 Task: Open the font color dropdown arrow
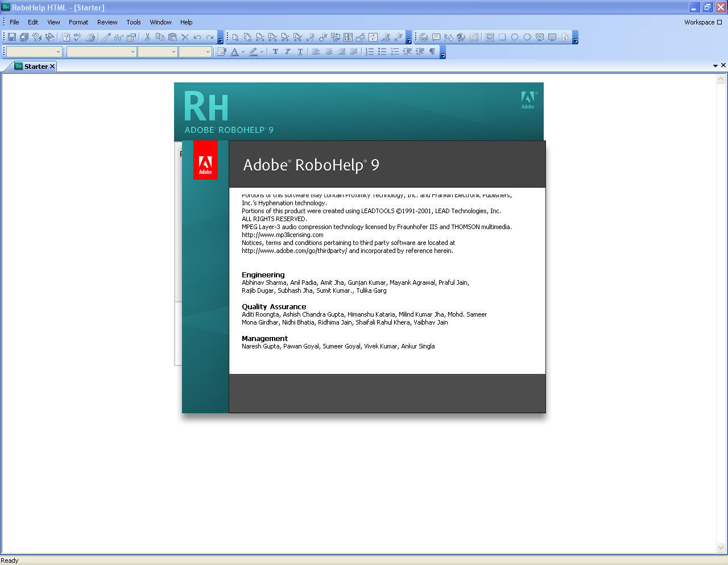(243, 52)
